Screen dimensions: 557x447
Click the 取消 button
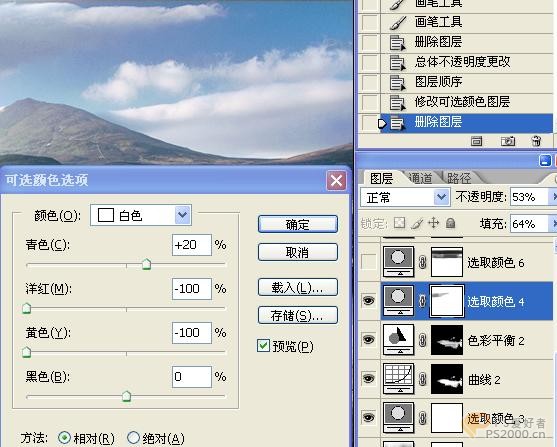pos(298,252)
